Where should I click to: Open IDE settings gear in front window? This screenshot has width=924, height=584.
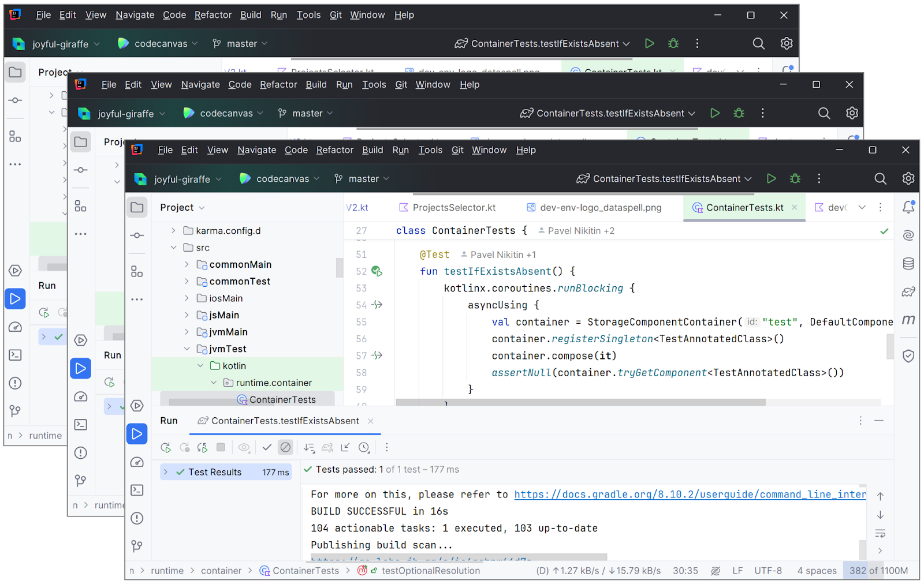pyautogui.click(x=908, y=179)
